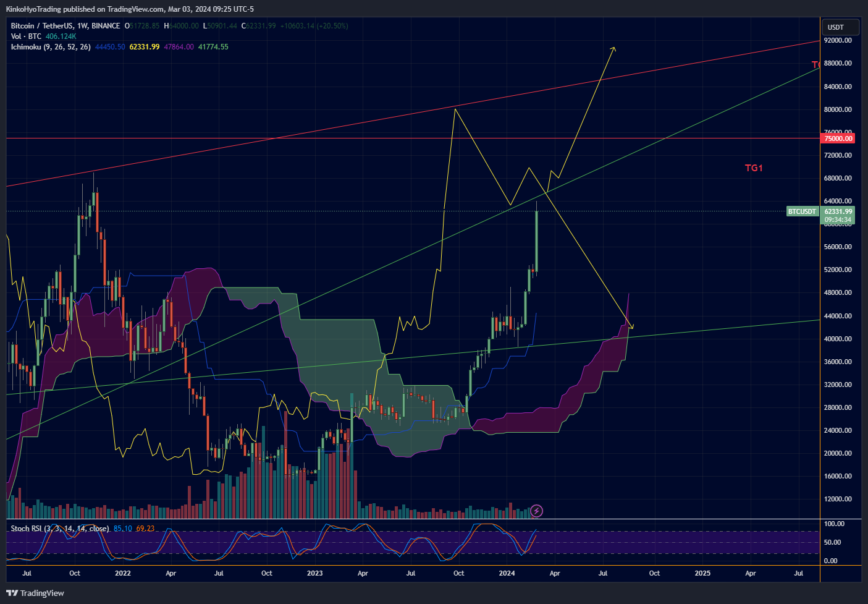Click the 72000.00 price axis label
The width and height of the screenshot is (868, 604).
pos(838,155)
